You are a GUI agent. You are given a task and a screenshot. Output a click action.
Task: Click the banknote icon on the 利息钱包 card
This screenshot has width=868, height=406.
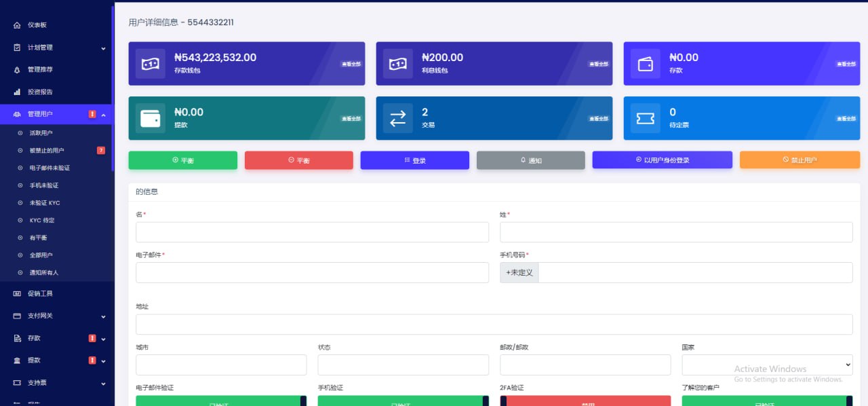pyautogui.click(x=397, y=64)
